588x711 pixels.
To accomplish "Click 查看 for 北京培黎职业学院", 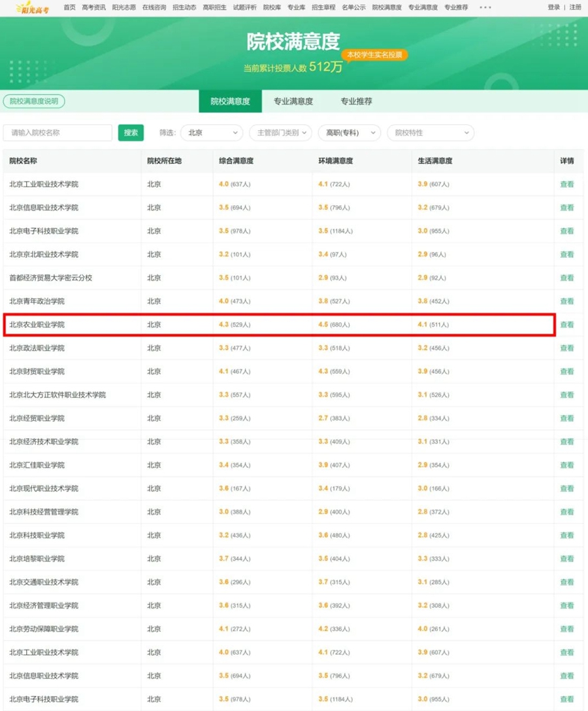I will point(566,559).
